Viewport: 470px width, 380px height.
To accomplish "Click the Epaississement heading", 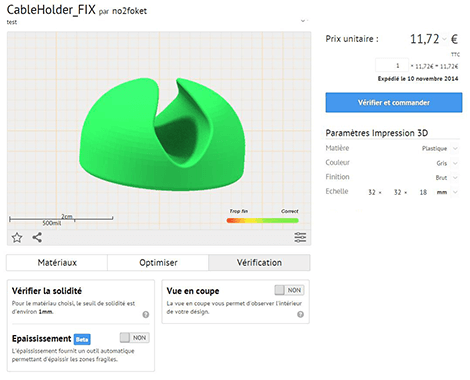I will (41, 339).
